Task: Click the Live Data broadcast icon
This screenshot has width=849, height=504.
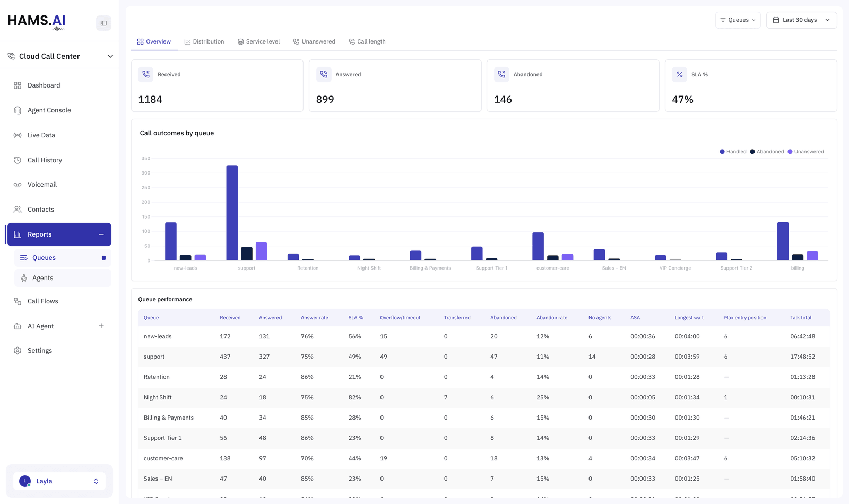Action: [x=18, y=135]
